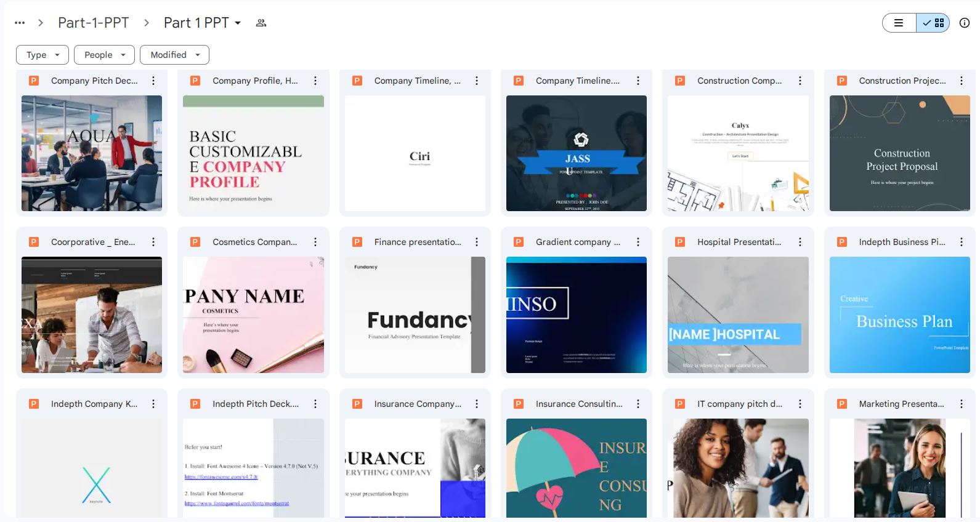980x522 pixels.
Task: Show hidden breadcrumb folders via ellipsis
Action: point(20,23)
